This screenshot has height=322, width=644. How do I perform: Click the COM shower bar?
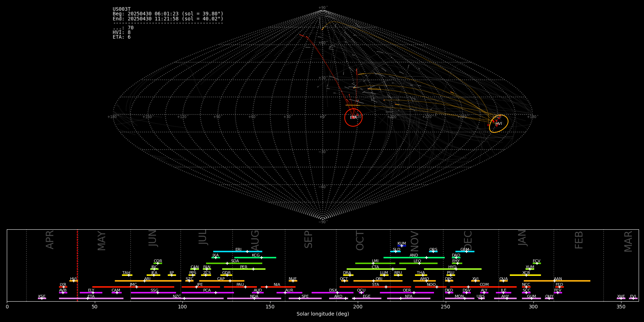pyautogui.click(x=483, y=287)
